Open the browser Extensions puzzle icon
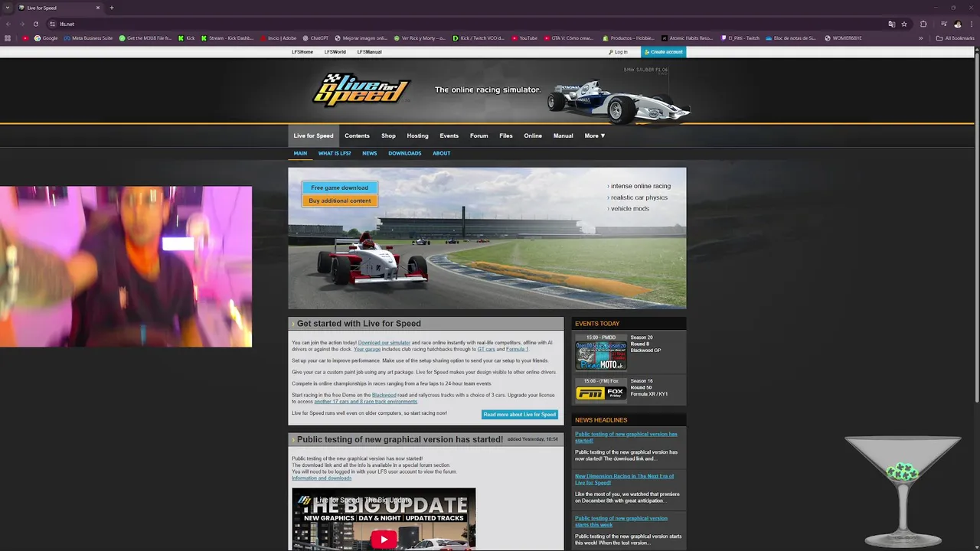 click(923, 24)
